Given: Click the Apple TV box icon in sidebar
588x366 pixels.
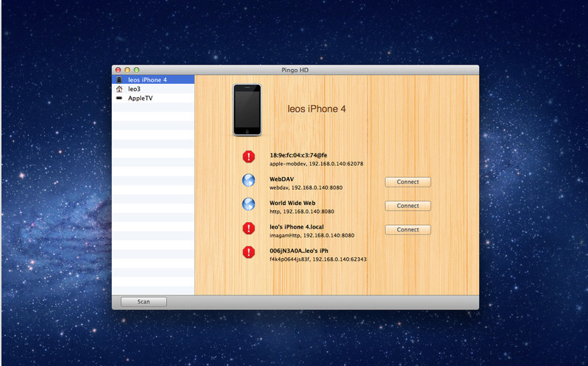Looking at the screenshot, I should pos(119,98).
